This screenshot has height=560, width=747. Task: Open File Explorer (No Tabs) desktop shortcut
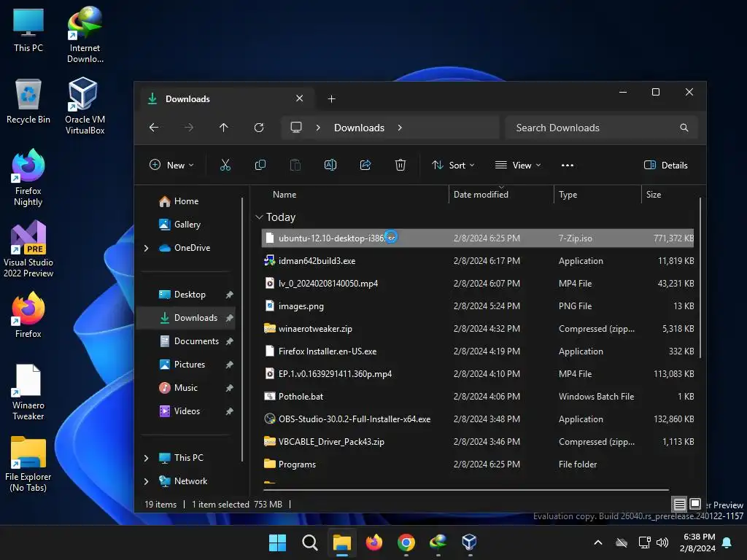[x=28, y=463]
